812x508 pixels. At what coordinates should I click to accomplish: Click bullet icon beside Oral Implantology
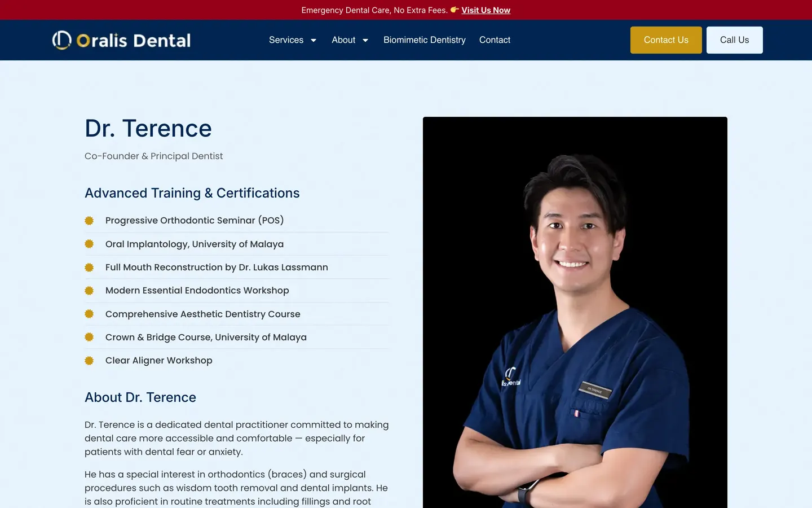(89, 244)
